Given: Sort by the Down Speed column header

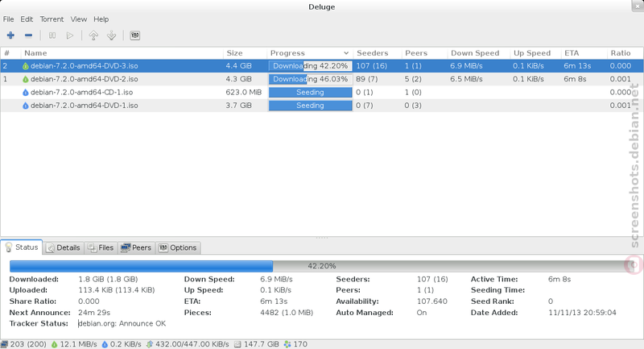Looking at the screenshot, I should [478, 53].
